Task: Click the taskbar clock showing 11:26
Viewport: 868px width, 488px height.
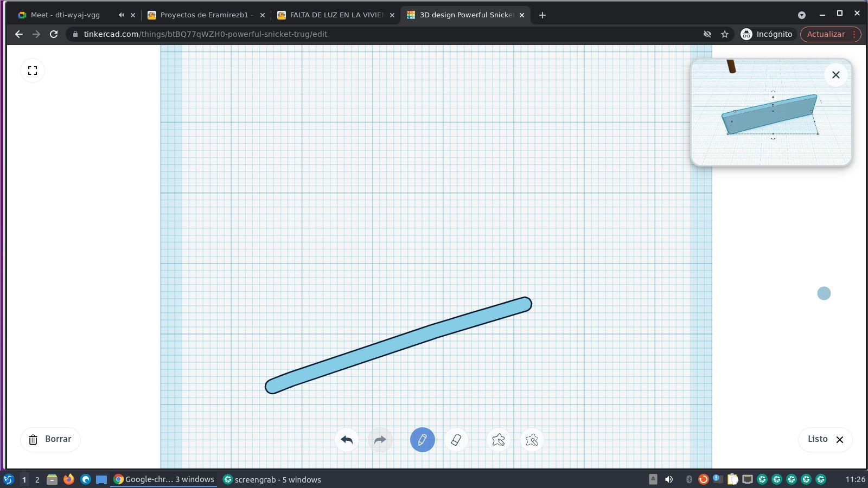Action: pos(855,479)
